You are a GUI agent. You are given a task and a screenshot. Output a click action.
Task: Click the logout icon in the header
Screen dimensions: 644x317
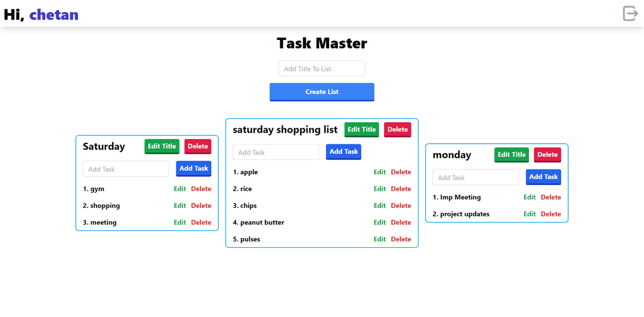(631, 14)
